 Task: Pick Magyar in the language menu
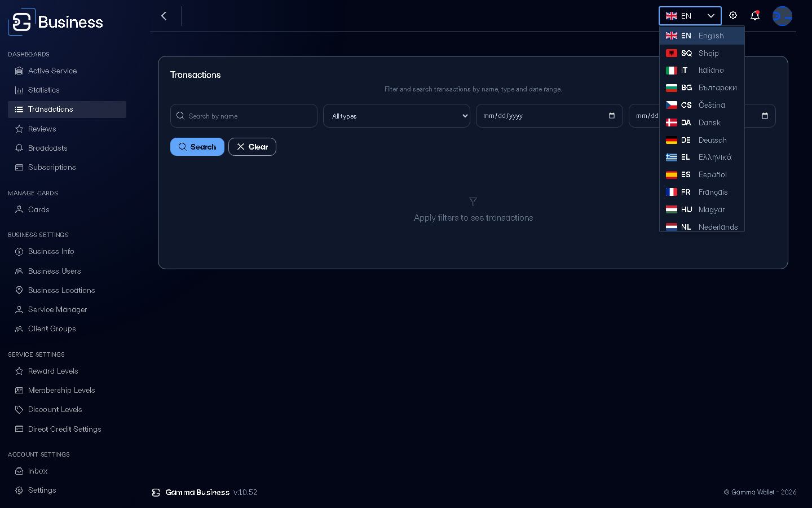tap(702, 210)
